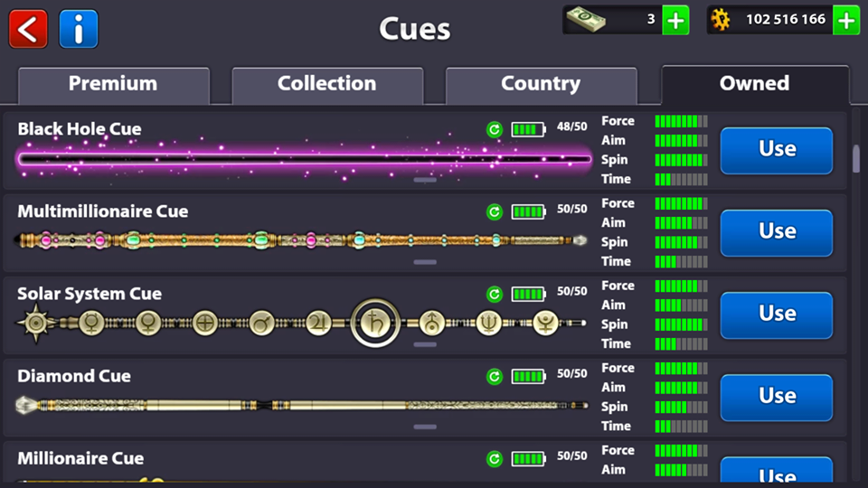
Task: Switch to the Country tab
Action: (541, 85)
